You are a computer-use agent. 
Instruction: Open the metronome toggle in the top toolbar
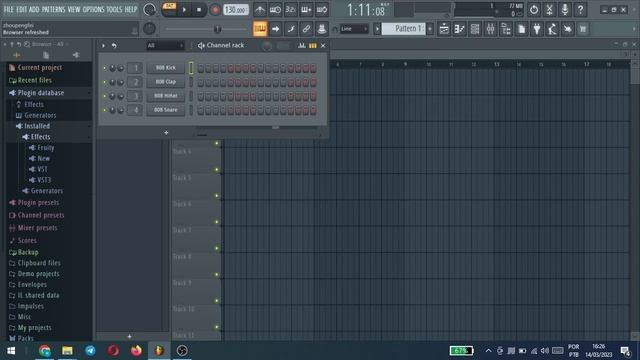(x=260, y=9)
